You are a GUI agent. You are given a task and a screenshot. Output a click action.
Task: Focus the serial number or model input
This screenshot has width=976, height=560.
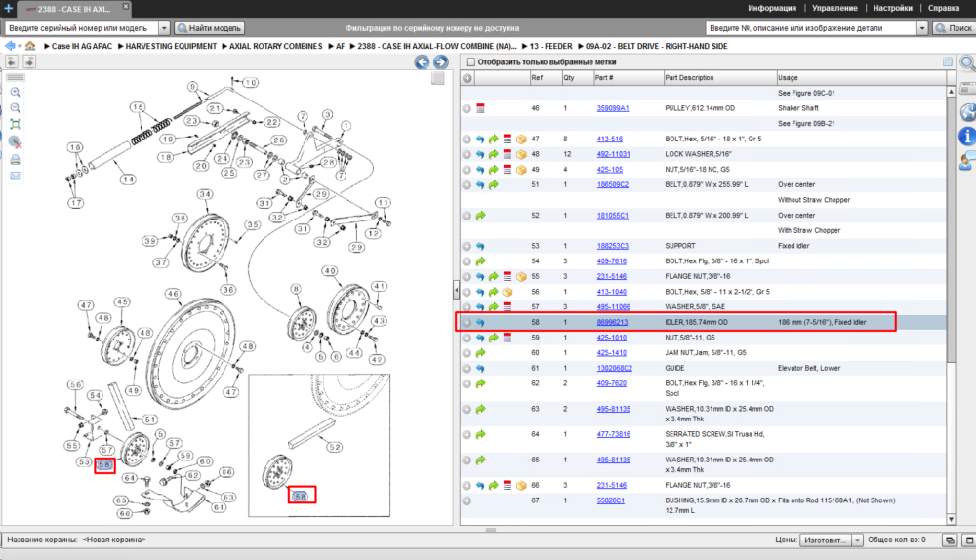point(82,28)
